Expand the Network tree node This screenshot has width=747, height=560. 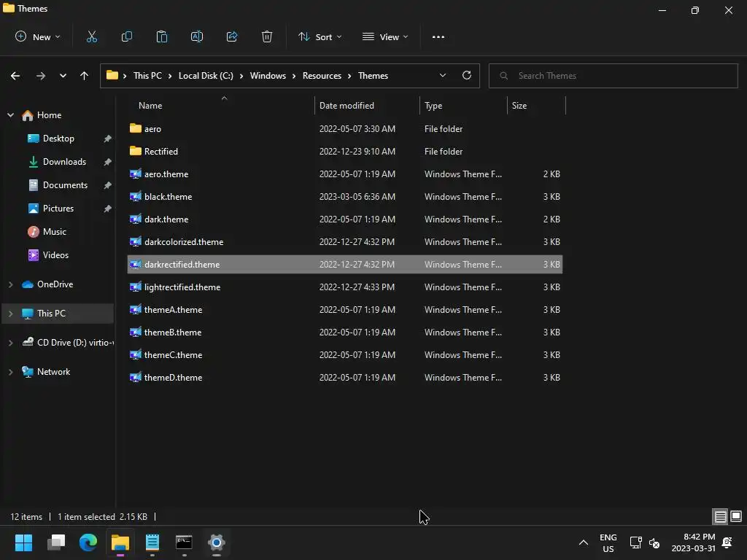[x=10, y=372]
